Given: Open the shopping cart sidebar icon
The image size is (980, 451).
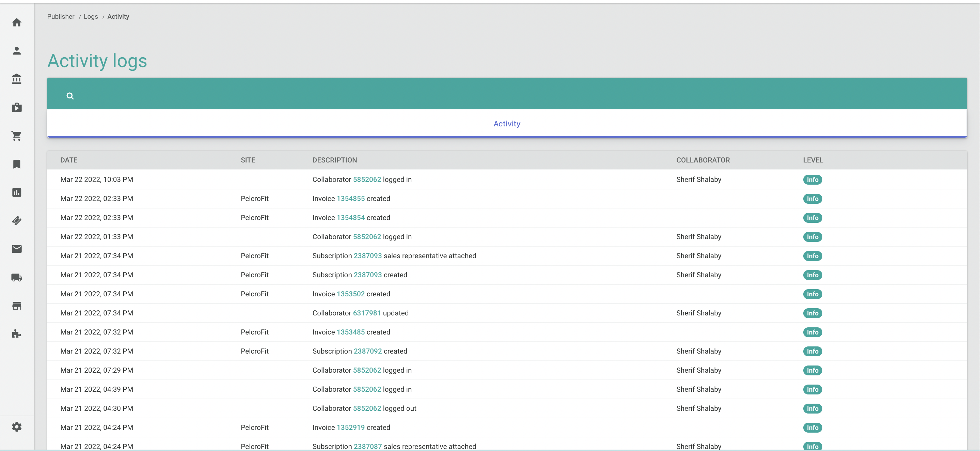Looking at the screenshot, I should (16, 136).
